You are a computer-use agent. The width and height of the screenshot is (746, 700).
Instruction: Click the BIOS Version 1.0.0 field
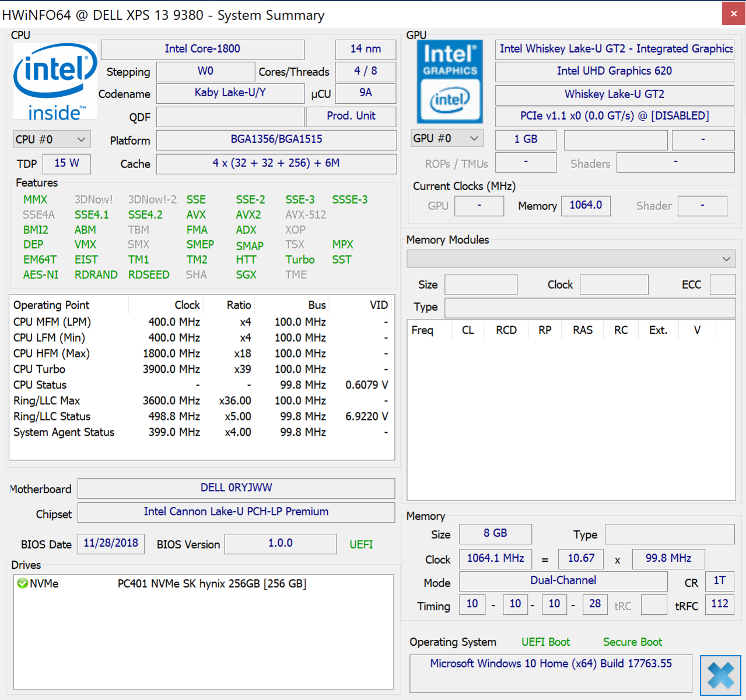(281, 544)
